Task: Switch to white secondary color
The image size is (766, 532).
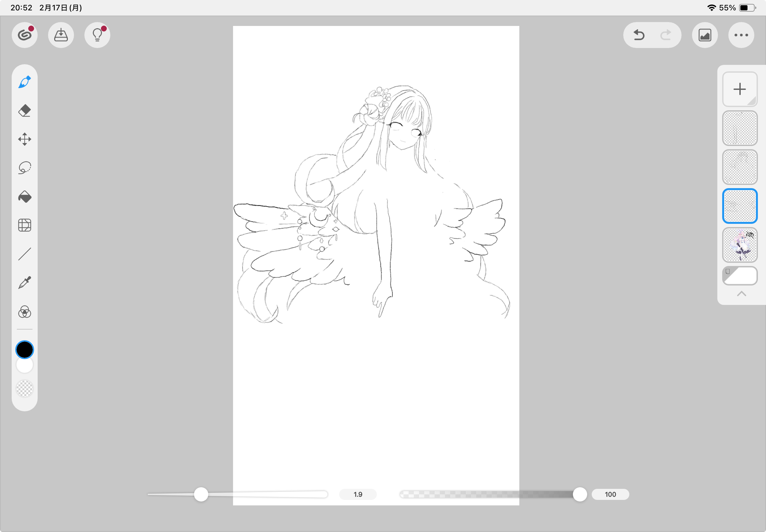Action: pos(25,366)
